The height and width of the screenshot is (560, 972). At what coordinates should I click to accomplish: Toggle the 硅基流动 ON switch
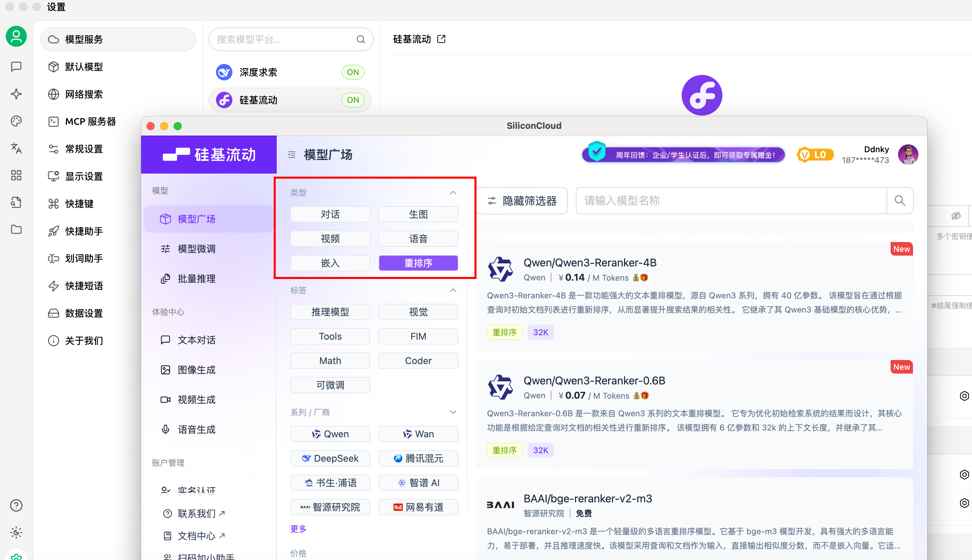click(352, 100)
